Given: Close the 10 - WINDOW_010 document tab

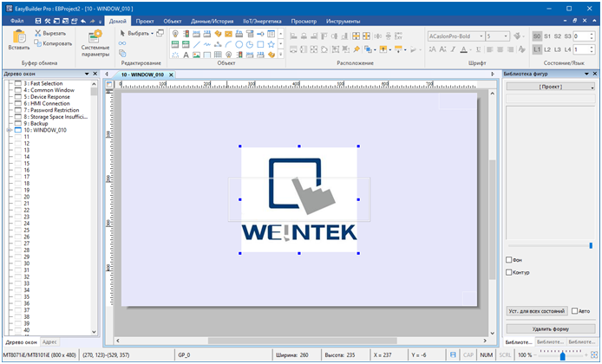Looking at the screenshot, I should [x=171, y=75].
